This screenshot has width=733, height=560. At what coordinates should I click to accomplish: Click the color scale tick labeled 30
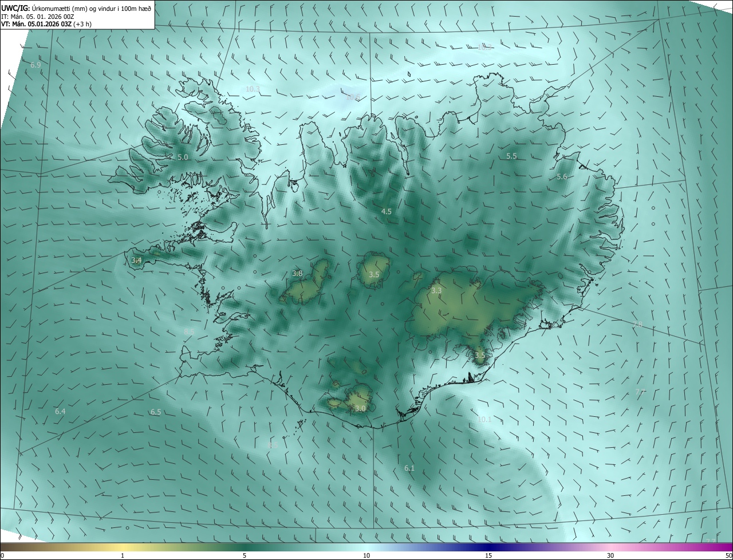(610, 555)
